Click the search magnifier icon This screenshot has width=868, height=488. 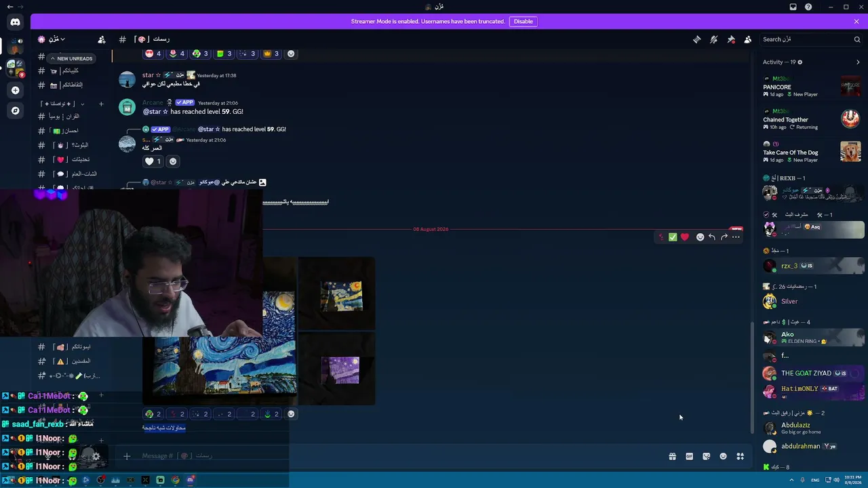tap(857, 39)
